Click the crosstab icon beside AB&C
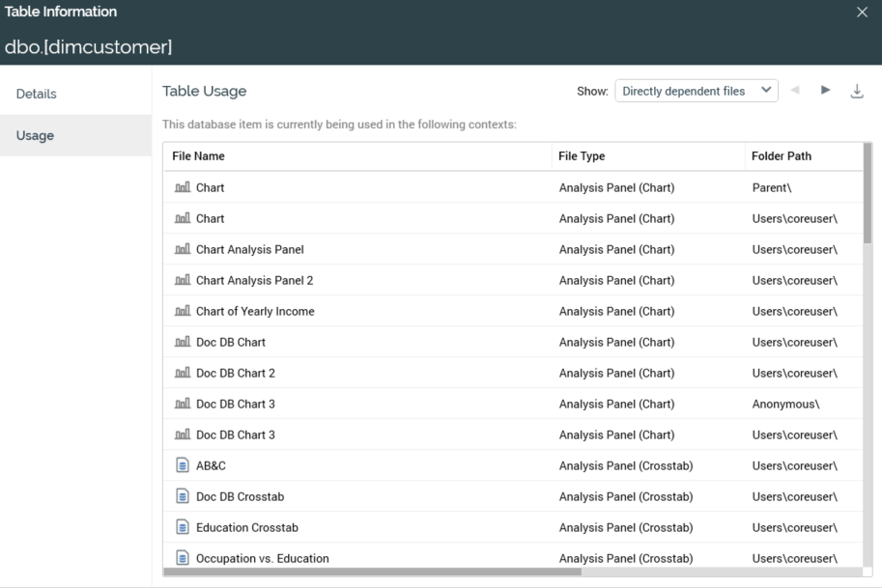The image size is (882, 588). [182, 465]
